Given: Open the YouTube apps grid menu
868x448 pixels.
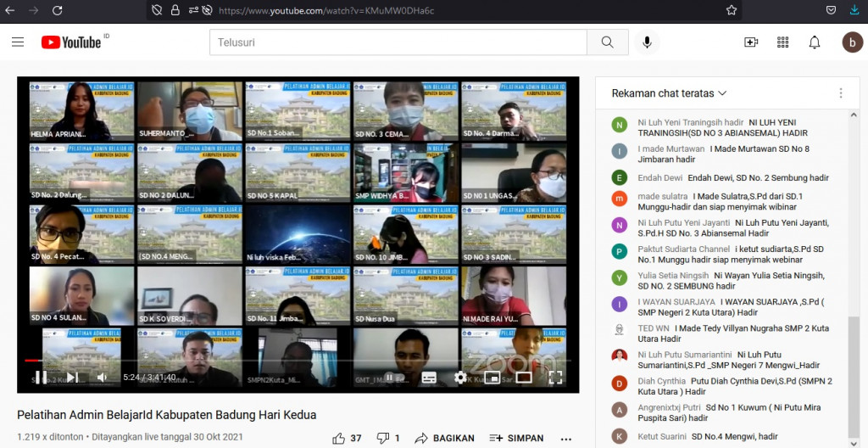Looking at the screenshot, I should 782,42.
